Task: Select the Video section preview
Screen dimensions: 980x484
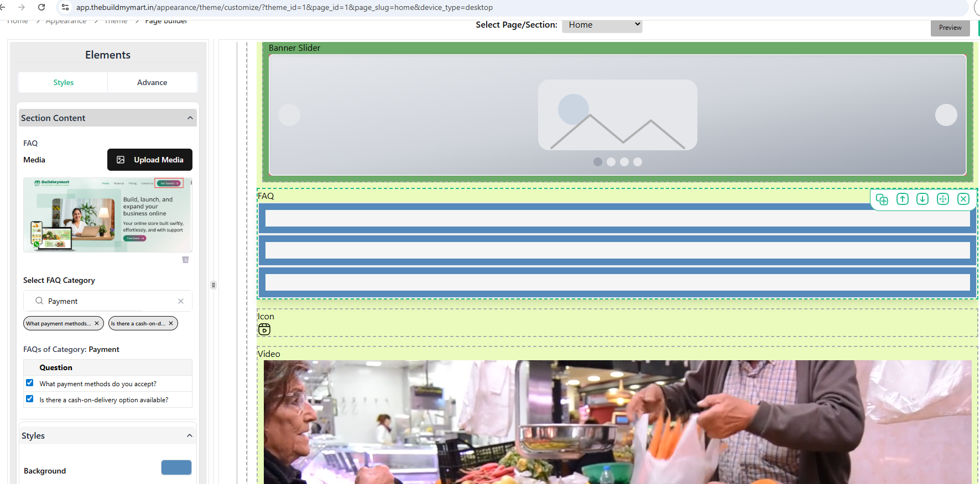Action: click(x=617, y=422)
